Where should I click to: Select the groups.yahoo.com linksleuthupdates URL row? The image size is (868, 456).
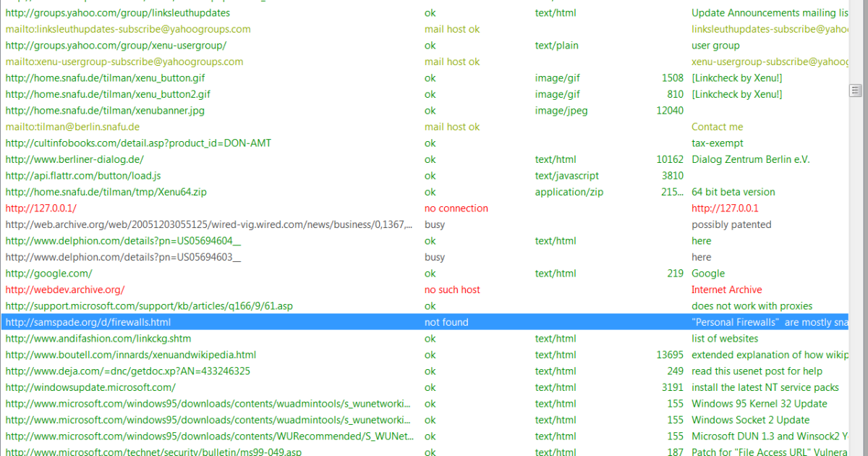click(117, 13)
